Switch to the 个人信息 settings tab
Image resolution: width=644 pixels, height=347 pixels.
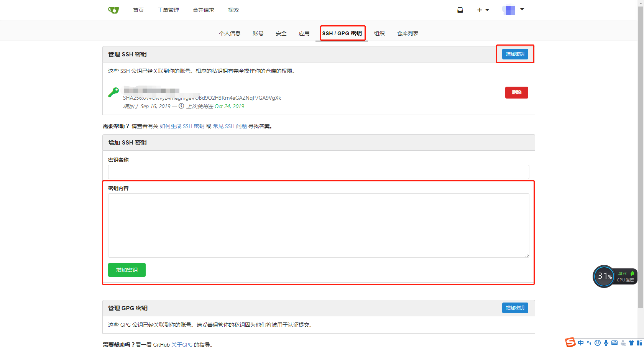(230, 33)
